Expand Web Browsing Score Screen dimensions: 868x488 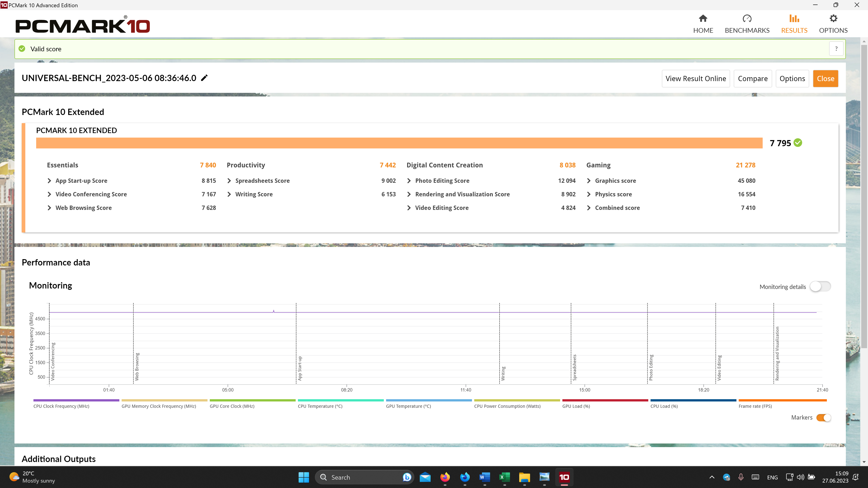[50, 208]
